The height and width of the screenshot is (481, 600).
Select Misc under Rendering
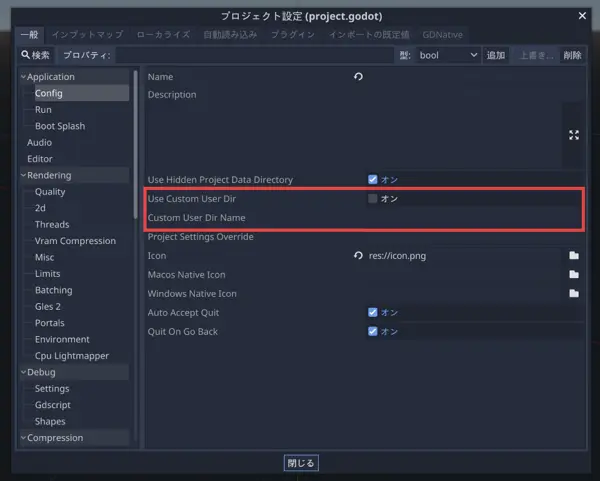(x=44, y=257)
